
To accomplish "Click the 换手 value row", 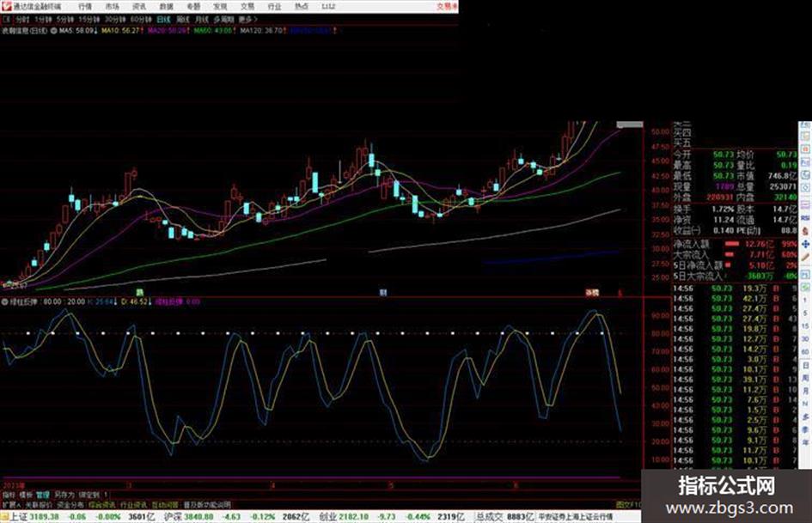I will tap(704, 210).
